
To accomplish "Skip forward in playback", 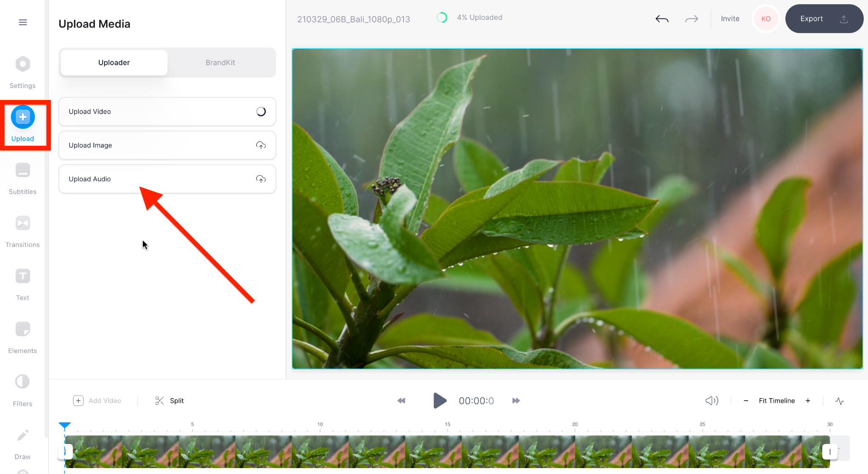I will point(516,401).
